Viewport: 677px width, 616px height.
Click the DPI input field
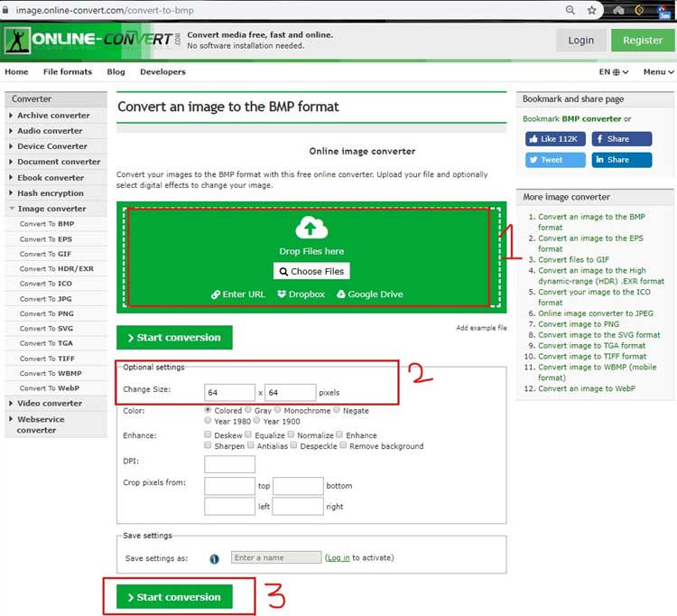click(x=229, y=464)
